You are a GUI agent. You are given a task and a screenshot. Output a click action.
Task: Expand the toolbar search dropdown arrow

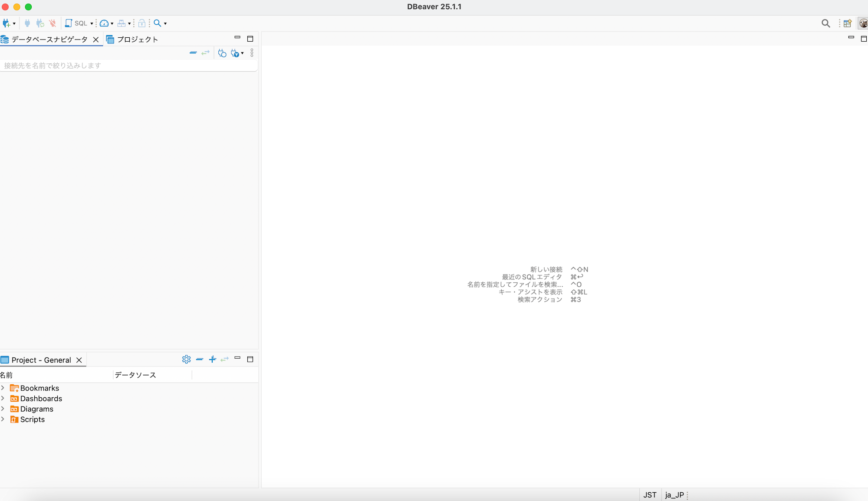click(165, 24)
